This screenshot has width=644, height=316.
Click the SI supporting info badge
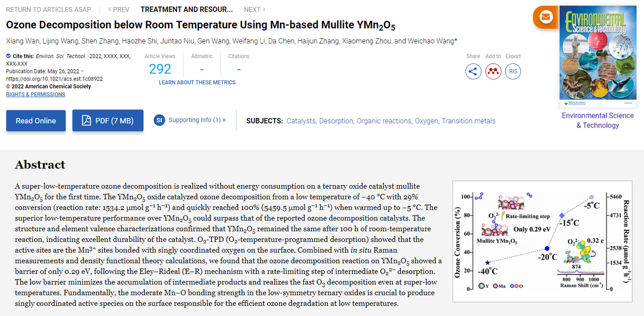click(x=159, y=120)
